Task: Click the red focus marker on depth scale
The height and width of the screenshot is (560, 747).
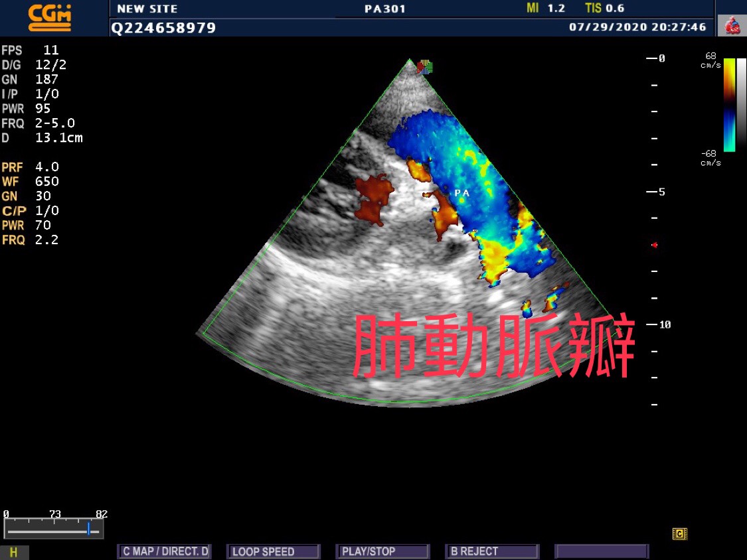Action: [x=655, y=245]
